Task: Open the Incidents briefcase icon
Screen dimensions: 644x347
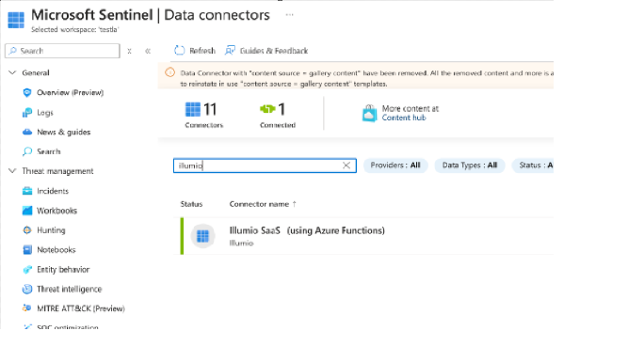Action: pyautogui.click(x=27, y=191)
